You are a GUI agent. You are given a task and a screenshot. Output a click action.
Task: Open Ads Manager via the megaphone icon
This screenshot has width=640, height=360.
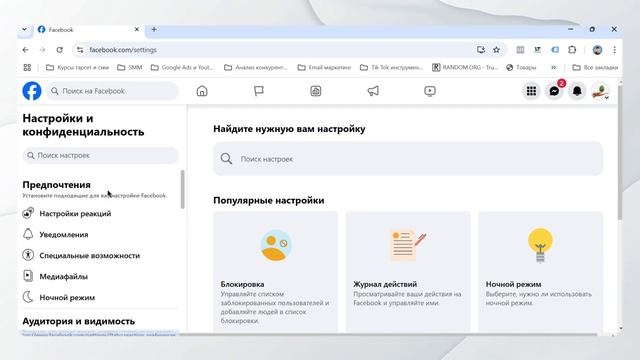pos(373,91)
